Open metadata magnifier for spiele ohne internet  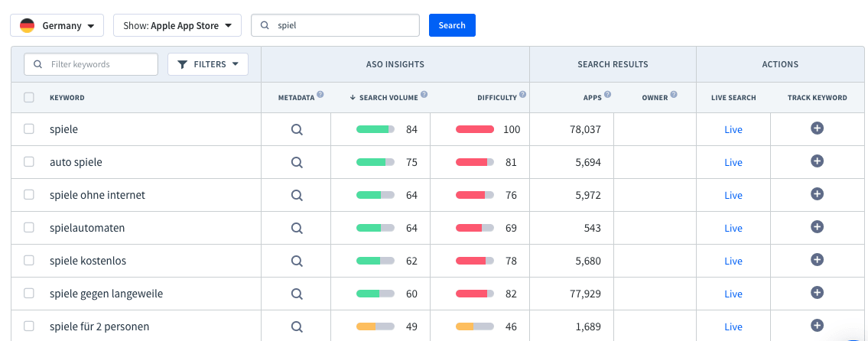[297, 195]
